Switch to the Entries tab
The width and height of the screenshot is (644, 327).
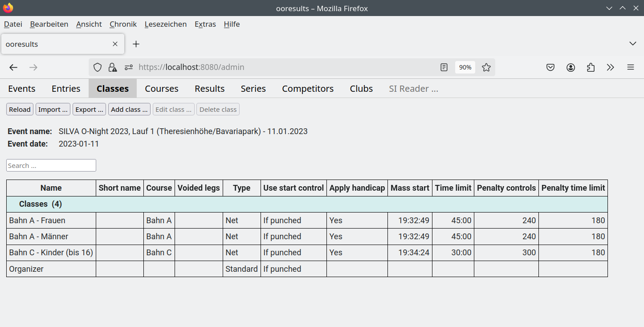point(66,89)
